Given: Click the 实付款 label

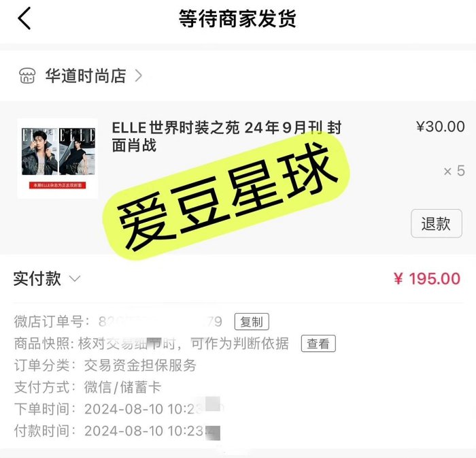Looking at the screenshot, I should pos(37,279).
